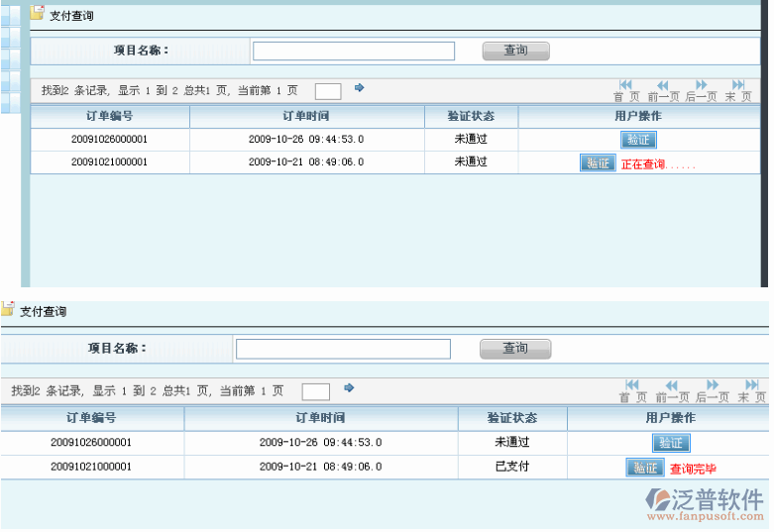The width and height of the screenshot is (774, 532).
Task: Click 已支付 status in lower table
Action: click(x=512, y=467)
